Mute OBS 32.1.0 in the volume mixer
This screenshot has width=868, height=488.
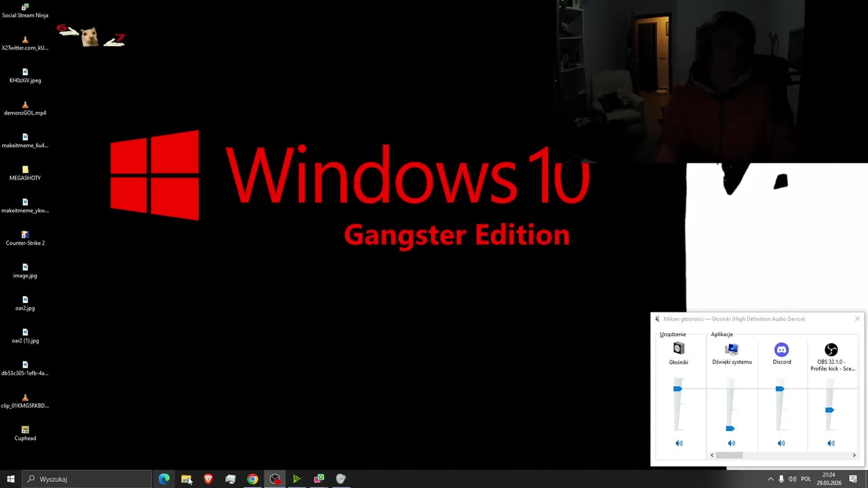(x=831, y=443)
